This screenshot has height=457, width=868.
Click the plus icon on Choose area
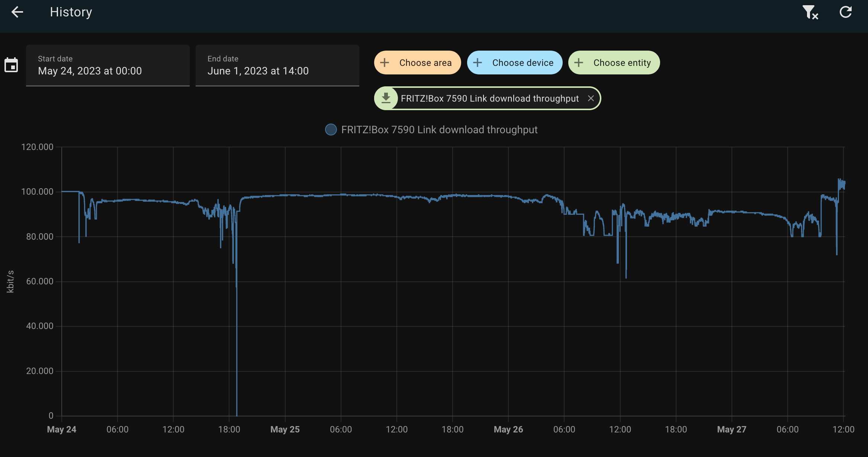(x=384, y=62)
